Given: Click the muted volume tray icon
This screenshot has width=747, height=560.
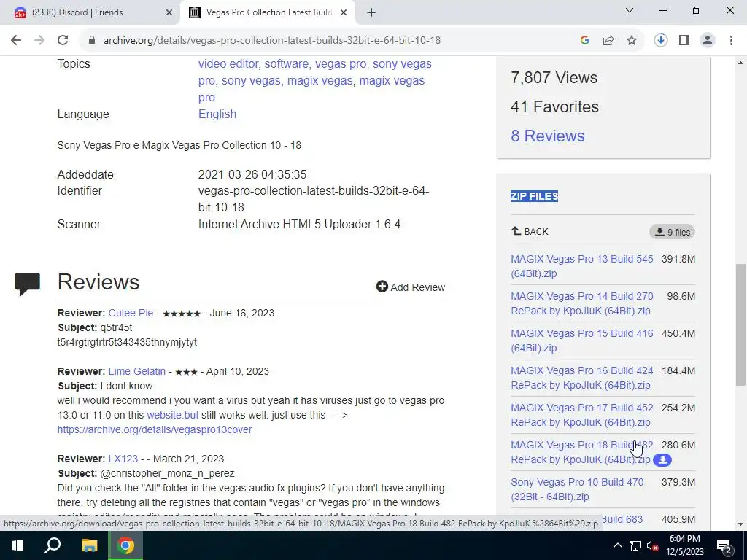Looking at the screenshot, I should coord(653,545).
